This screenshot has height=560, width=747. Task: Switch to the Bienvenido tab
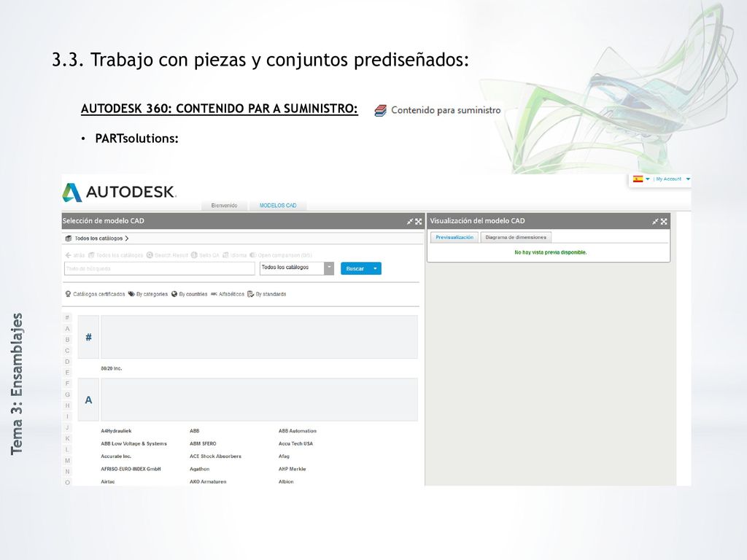224,206
